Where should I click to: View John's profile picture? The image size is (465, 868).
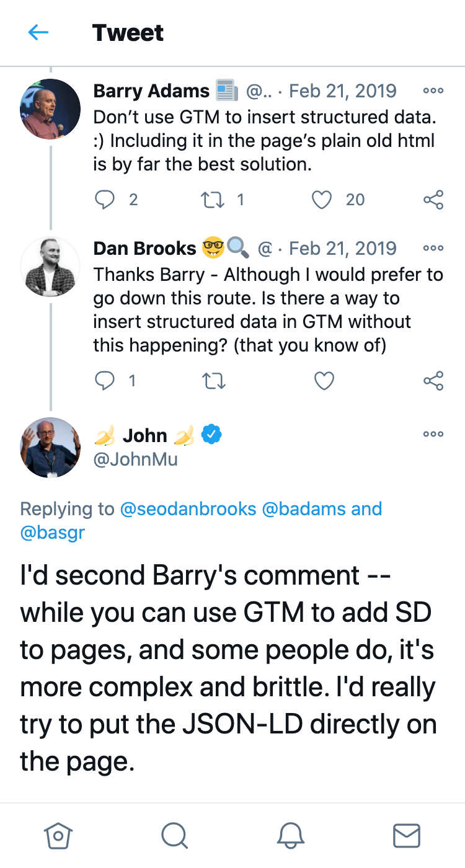tap(51, 447)
